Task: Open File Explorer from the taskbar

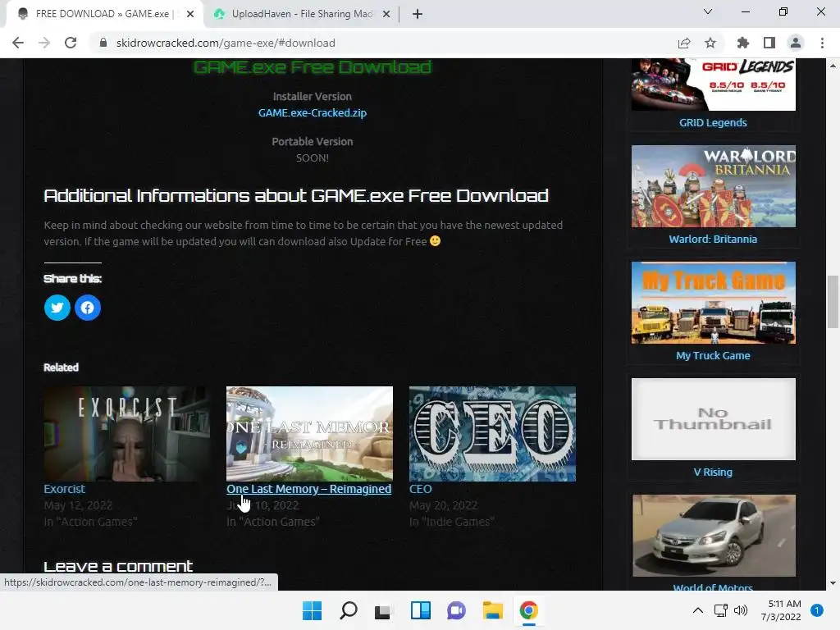Action: pyautogui.click(x=492, y=610)
